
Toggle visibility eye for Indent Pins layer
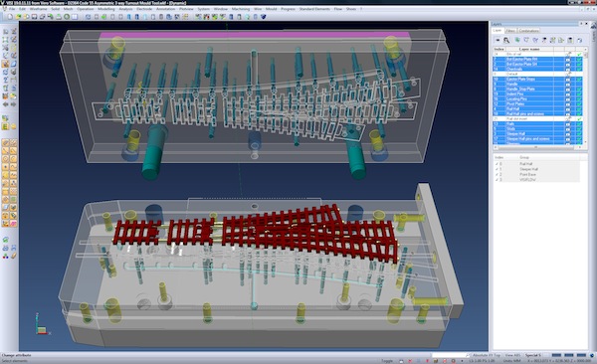coord(568,93)
